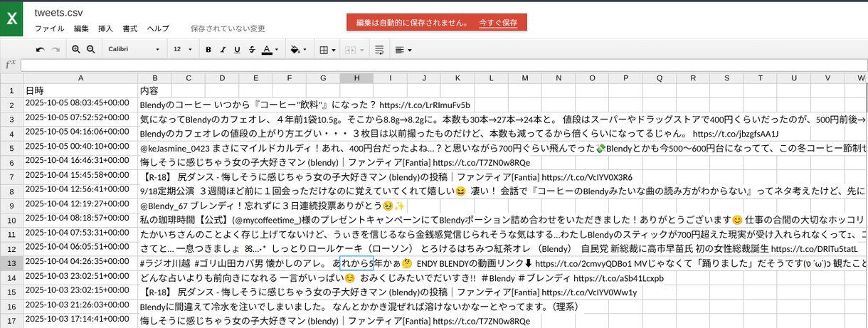Toggle underline formatting
This screenshot has height=328, width=868.
(238, 50)
